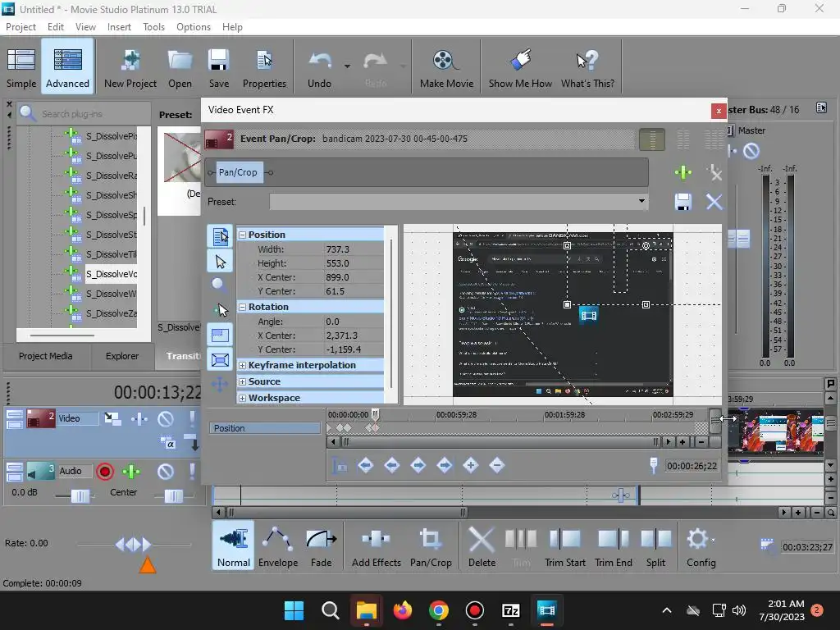840x630 pixels.
Task: Switch to Simple editing mode
Action: click(x=21, y=68)
